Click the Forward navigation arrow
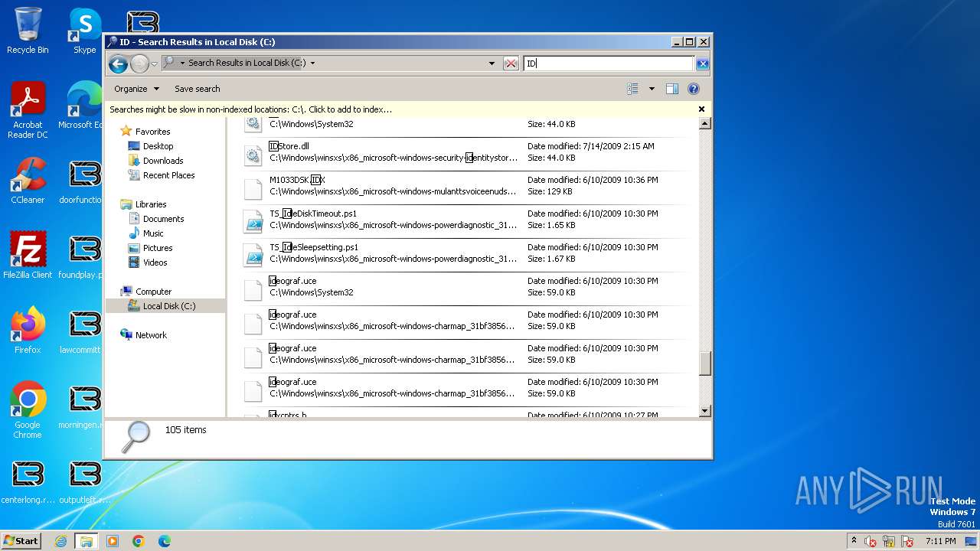The width and height of the screenshot is (980, 551). pyautogui.click(x=139, y=64)
